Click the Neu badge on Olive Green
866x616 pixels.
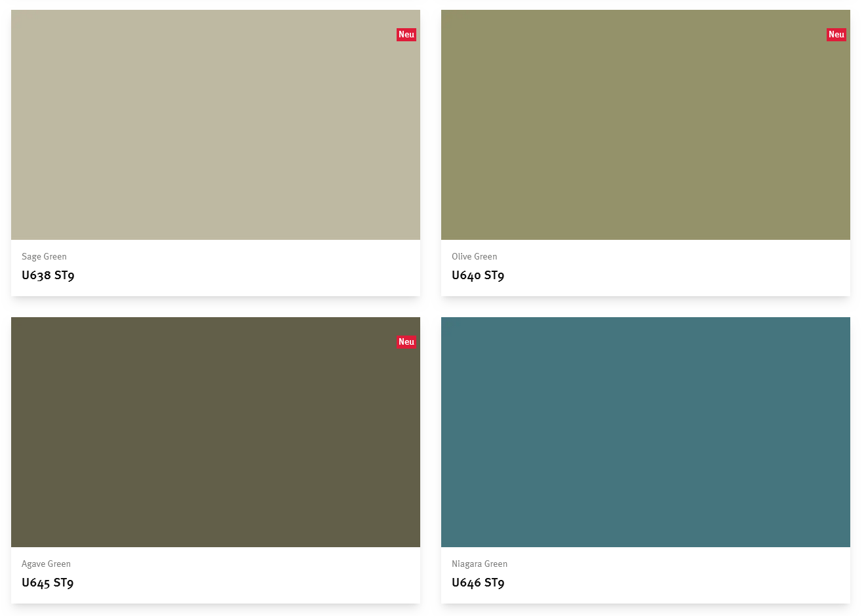[836, 35]
